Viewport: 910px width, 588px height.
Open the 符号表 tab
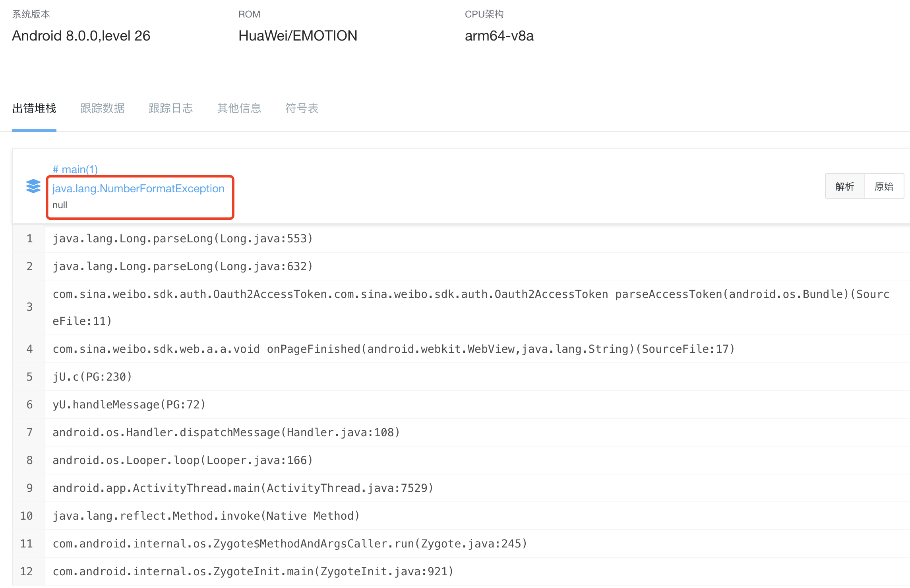tap(302, 108)
